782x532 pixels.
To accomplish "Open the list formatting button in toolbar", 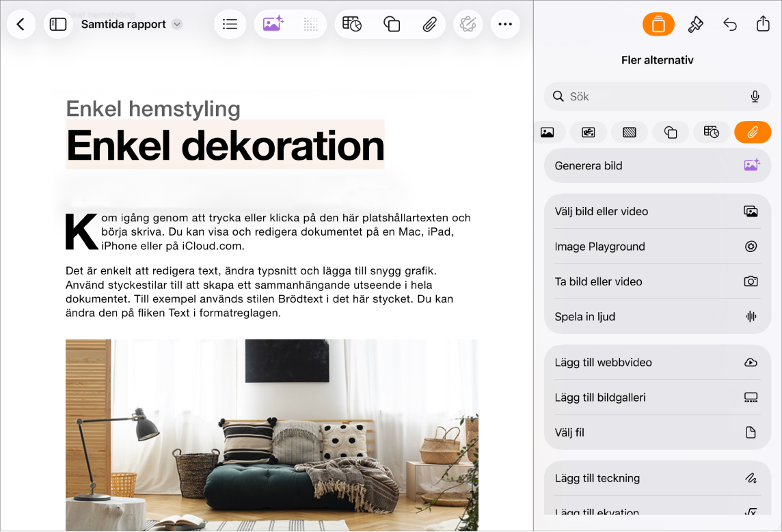I will click(230, 24).
